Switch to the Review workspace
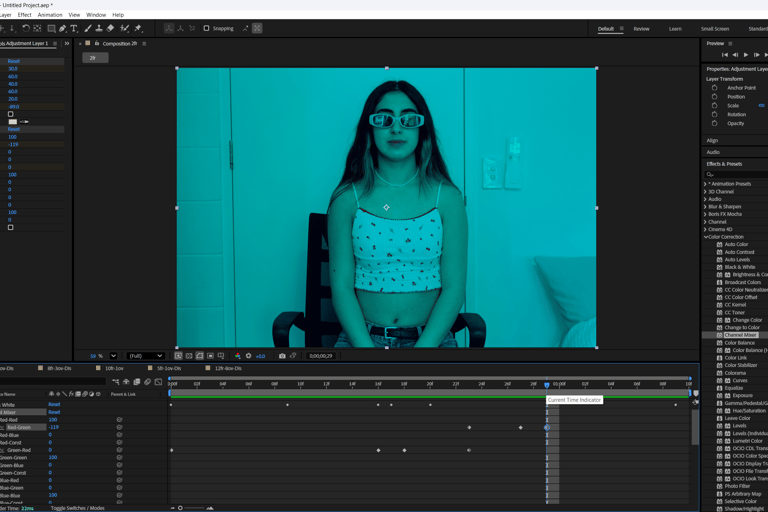This screenshot has height=512, width=768. tap(641, 29)
